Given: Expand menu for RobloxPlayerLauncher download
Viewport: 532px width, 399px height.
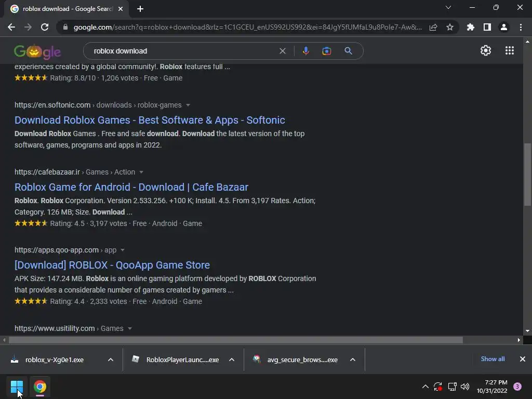Looking at the screenshot, I should coord(232,360).
